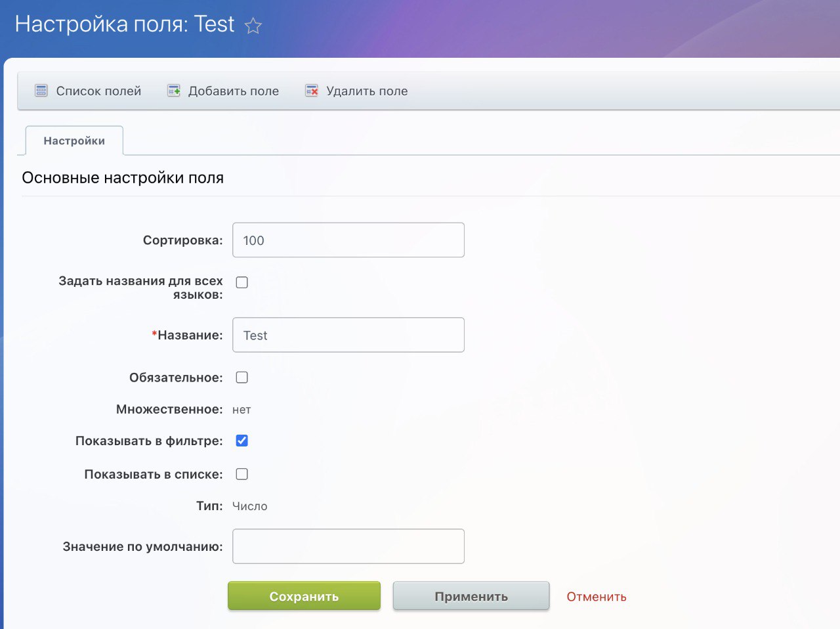Click the add field icon with plus
The image size is (840, 629).
point(174,91)
